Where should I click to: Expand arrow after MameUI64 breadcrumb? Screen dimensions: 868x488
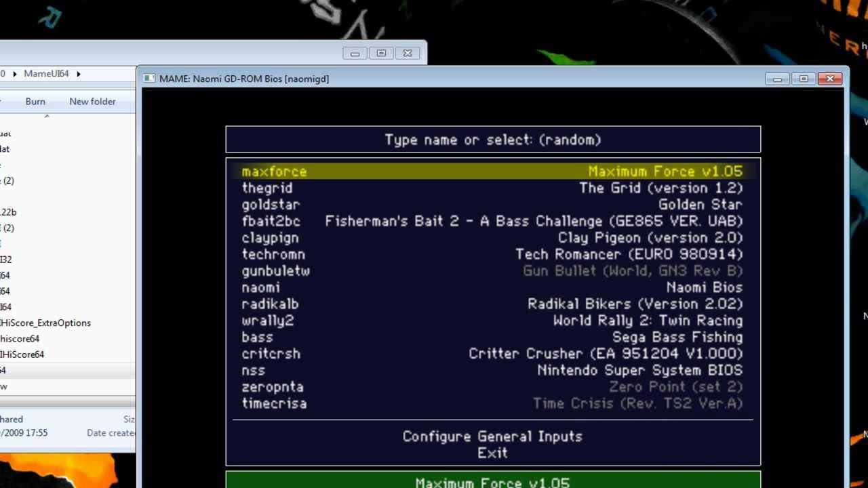79,74
